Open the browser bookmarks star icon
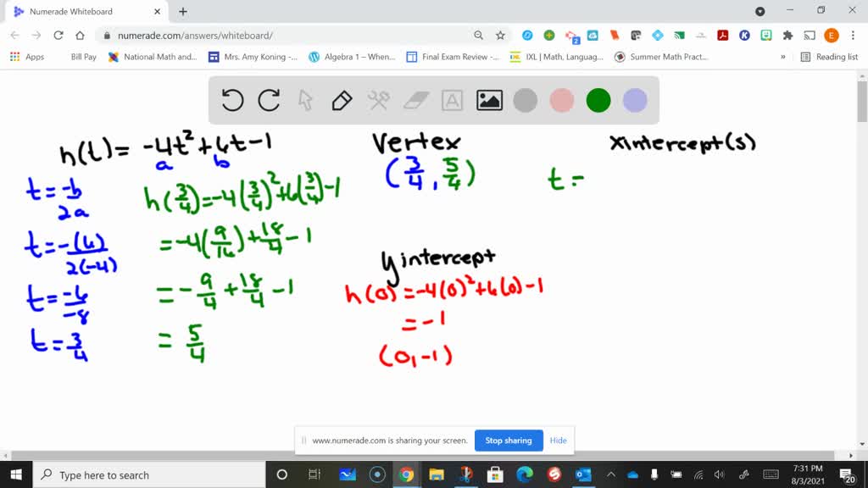This screenshot has height=488, width=868. pyautogui.click(x=500, y=36)
